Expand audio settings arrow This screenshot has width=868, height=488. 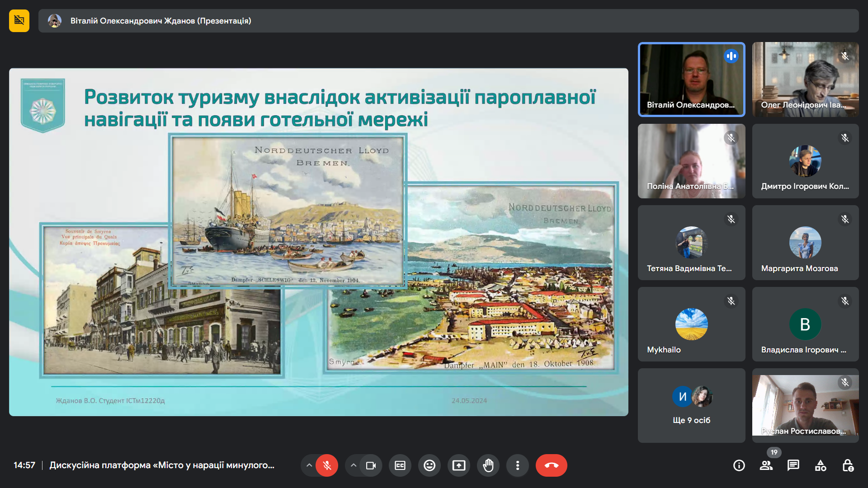[309, 465]
